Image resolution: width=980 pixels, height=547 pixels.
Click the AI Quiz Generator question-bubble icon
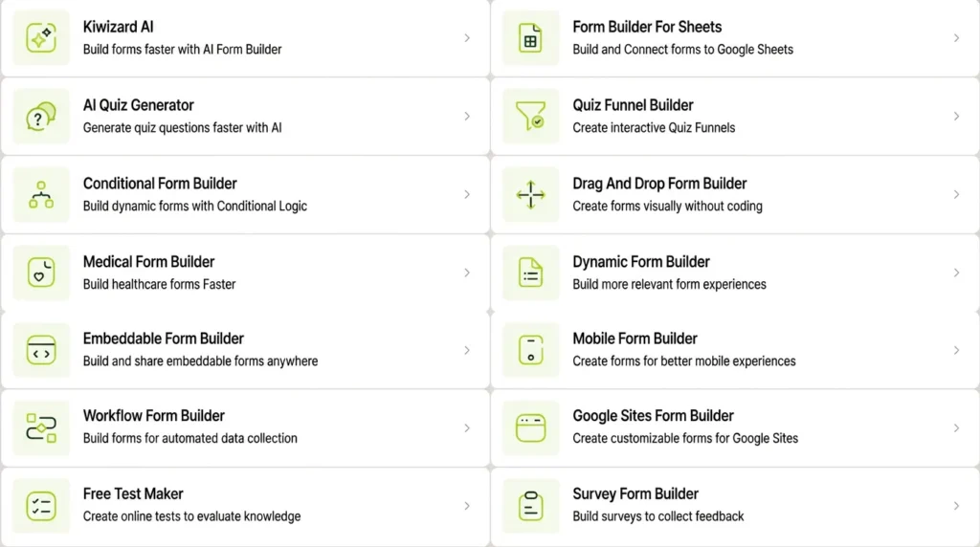pyautogui.click(x=41, y=116)
